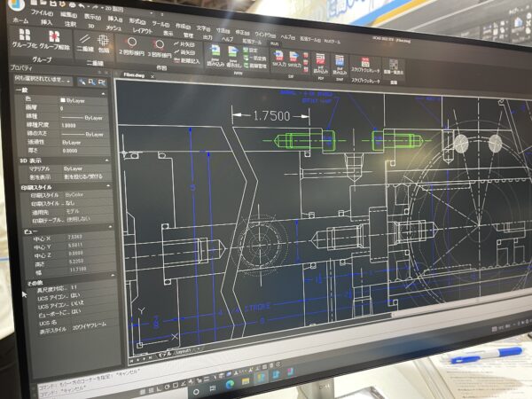
Task: Click the 二重線 (double line) tool icon
Action: click(x=82, y=40)
